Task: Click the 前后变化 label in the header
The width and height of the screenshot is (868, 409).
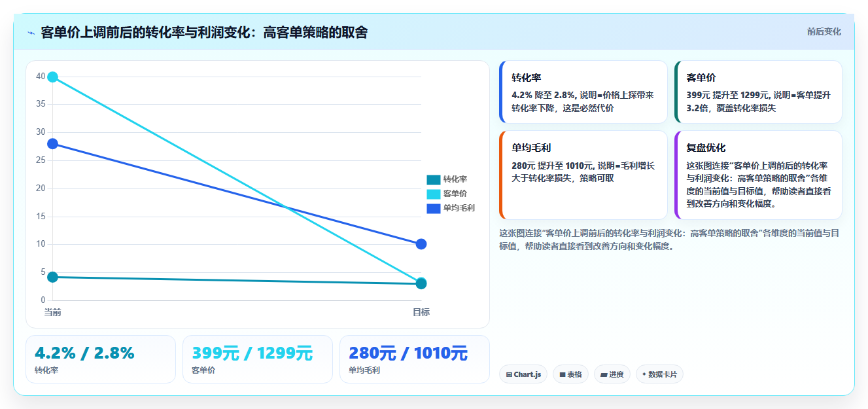Action: 824,31
